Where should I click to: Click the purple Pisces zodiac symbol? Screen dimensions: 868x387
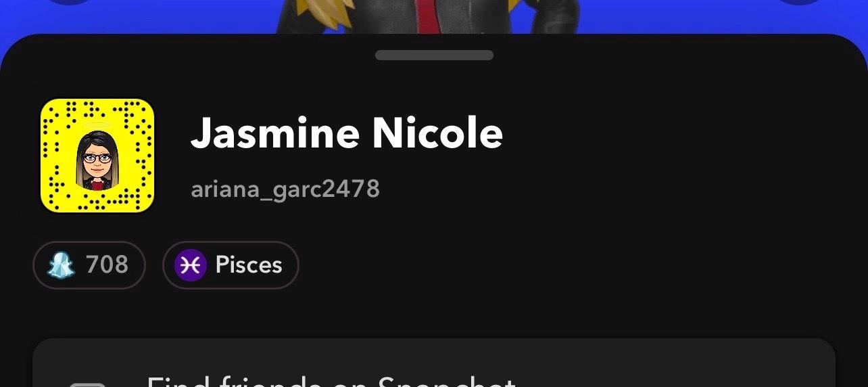190,265
